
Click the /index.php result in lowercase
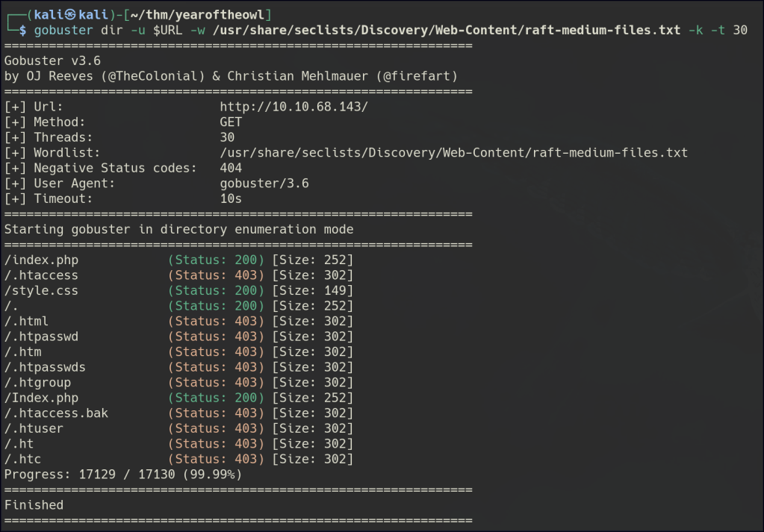[41, 260]
